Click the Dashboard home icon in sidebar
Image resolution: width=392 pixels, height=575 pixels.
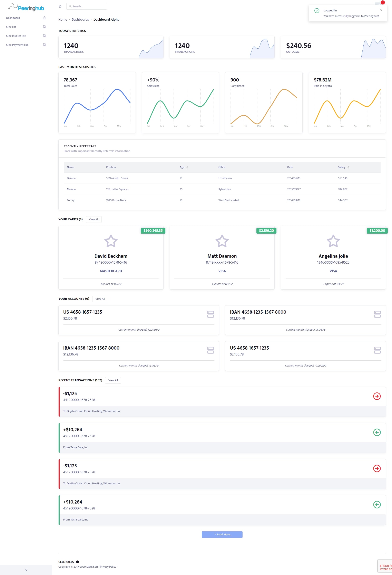click(x=45, y=18)
